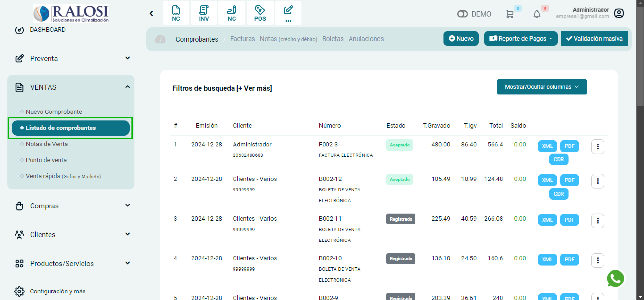Open POS shortcut in top toolbar
644x300 pixels.
[260, 13]
